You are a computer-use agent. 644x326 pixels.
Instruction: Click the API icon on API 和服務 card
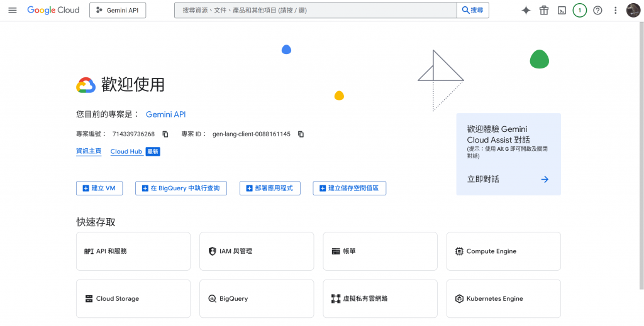[x=89, y=251]
